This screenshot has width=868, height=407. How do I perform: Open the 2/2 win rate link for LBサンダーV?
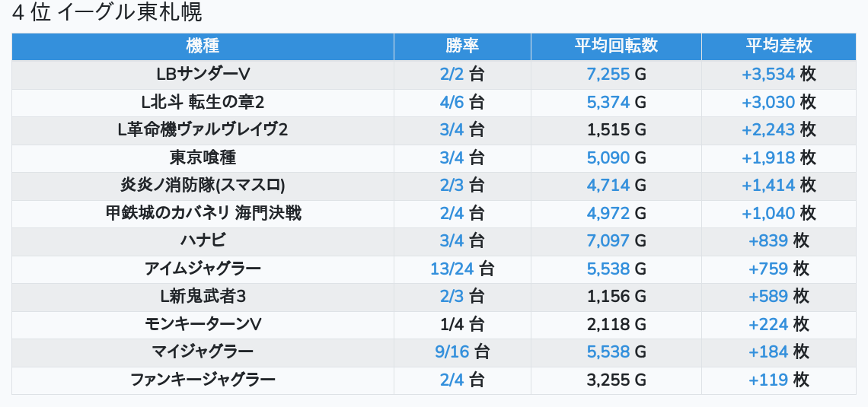pos(452,75)
